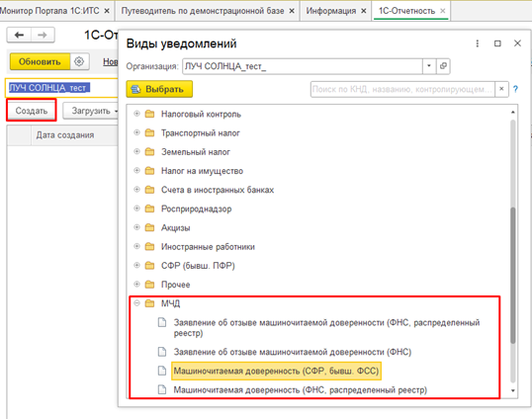
Task: Select Машиночитаемая доверенность (ФНС, распределенный реестр)
Action: (300, 389)
